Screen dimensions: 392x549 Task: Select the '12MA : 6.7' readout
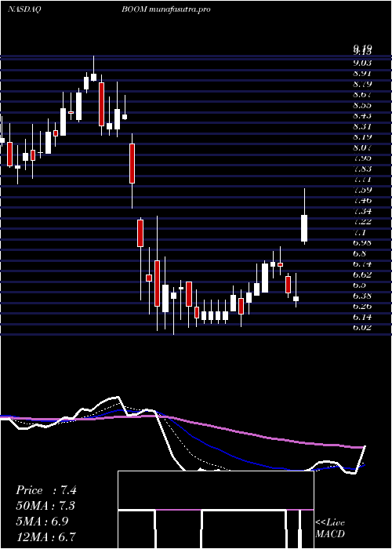click(x=45, y=536)
